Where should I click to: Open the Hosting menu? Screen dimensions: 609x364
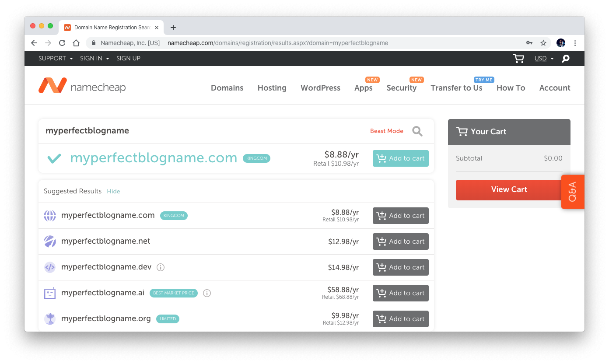pos(272,88)
